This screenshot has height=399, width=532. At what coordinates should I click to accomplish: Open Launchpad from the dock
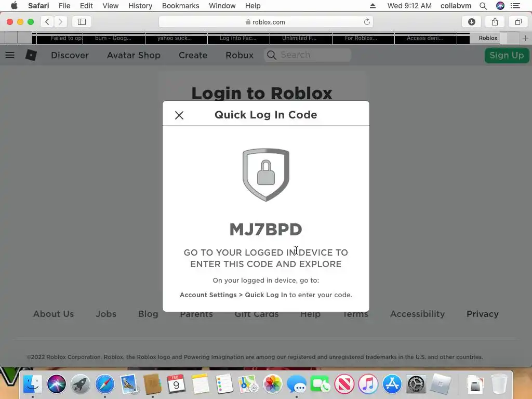click(x=81, y=384)
